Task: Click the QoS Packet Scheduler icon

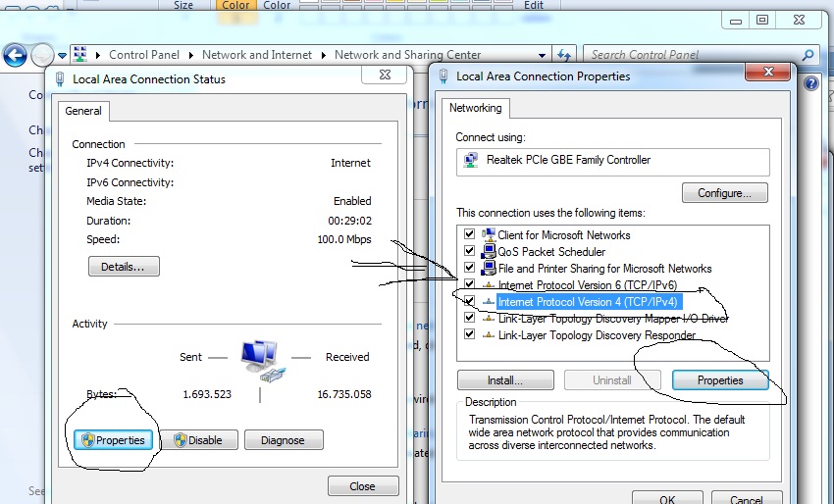Action: tap(489, 251)
